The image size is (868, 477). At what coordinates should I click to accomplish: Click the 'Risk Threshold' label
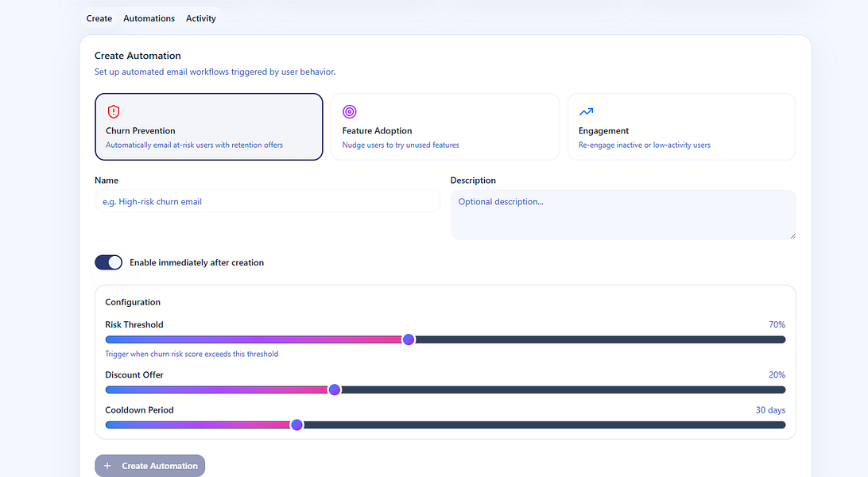pyautogui.click(x=134, y=325)
